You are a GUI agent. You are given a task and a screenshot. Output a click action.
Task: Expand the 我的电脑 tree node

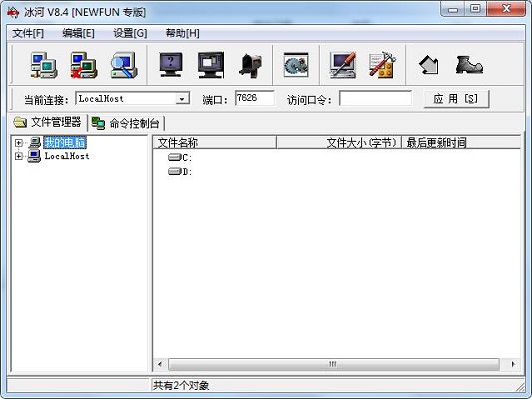pos(19,143)
